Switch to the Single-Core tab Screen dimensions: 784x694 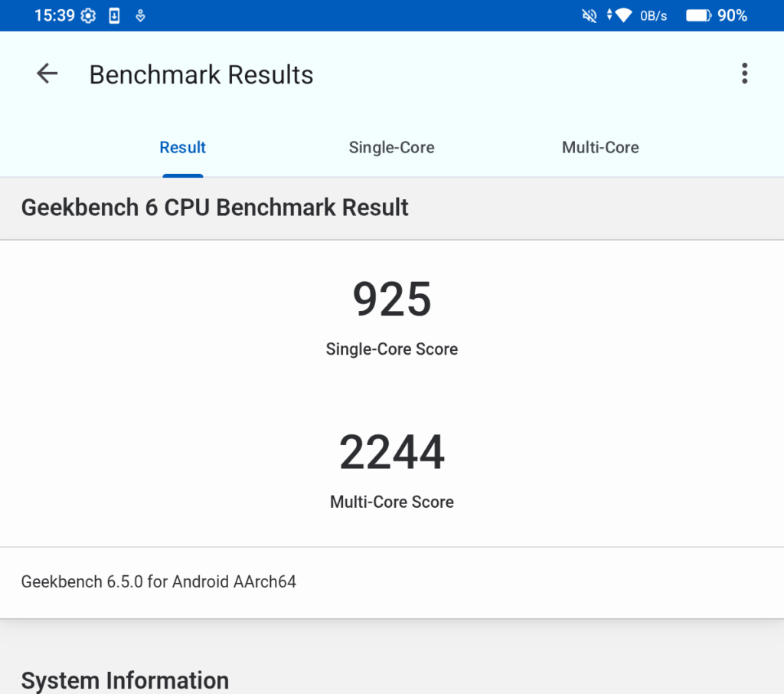tap(391, 148)
